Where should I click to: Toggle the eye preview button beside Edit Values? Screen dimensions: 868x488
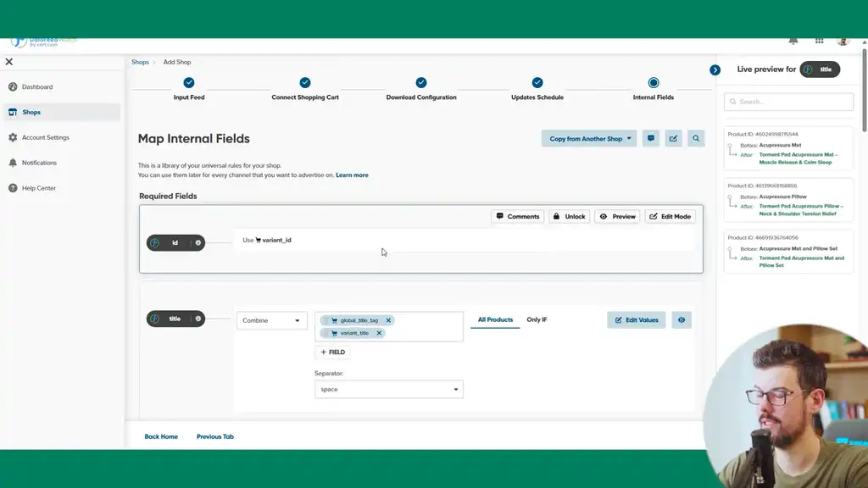(682, 320)
